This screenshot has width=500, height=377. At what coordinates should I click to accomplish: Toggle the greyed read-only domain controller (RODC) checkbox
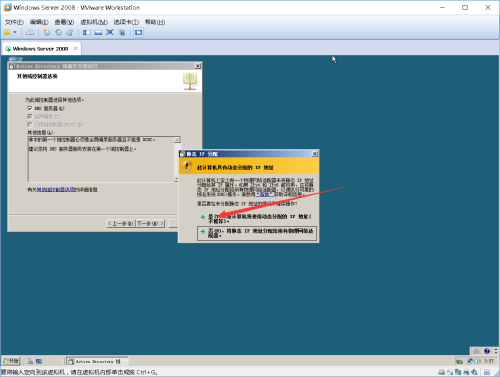pos(30,124)
